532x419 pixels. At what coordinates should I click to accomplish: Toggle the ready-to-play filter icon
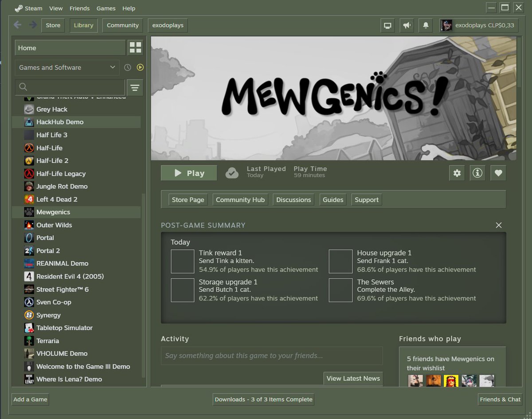tap(140, 67)
